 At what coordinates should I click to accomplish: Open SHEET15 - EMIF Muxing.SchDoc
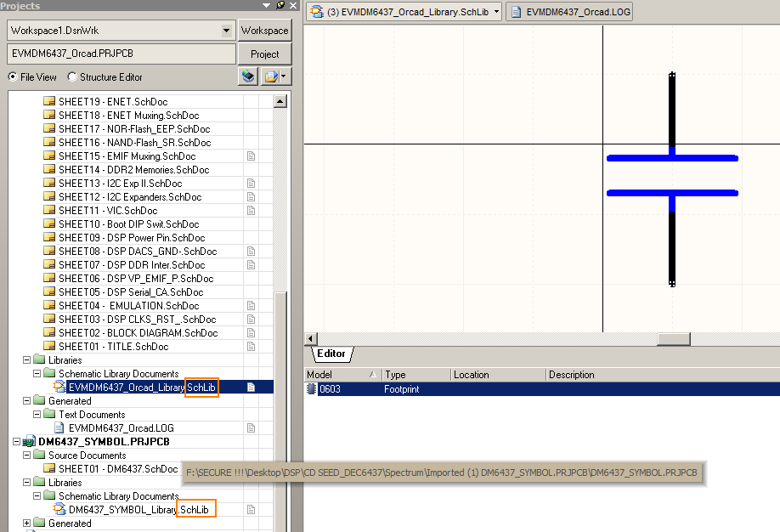[127, 156]
